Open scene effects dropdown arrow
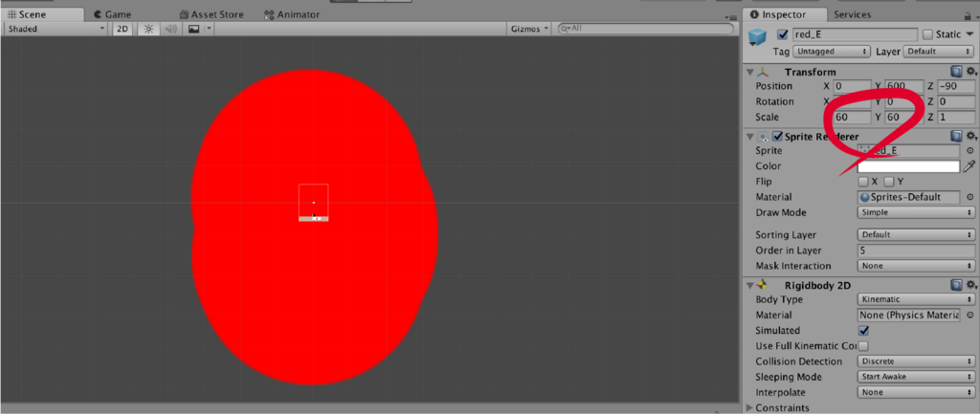Screen dimensions: 980x414 pos(209,29)
